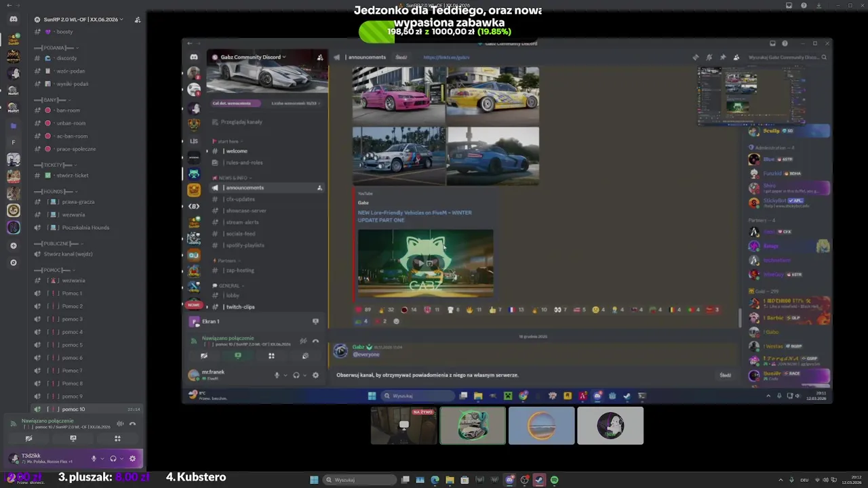This screenshot has width=868, height=488.
Task: Add a reaction with the smiley icon
Action: pos(397,321)
